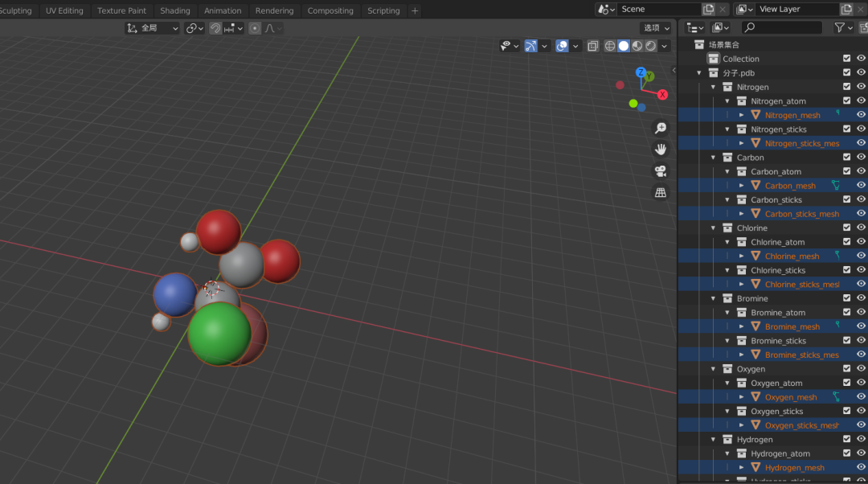Click new View Layer copy icon
Viewport: 868px width, 484px height.
[x=846, y=10]
